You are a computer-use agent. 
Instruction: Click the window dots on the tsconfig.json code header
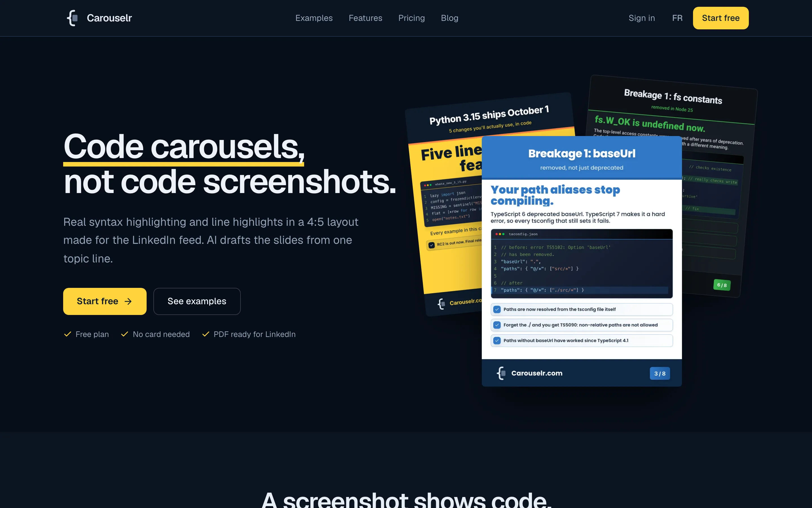500,234
